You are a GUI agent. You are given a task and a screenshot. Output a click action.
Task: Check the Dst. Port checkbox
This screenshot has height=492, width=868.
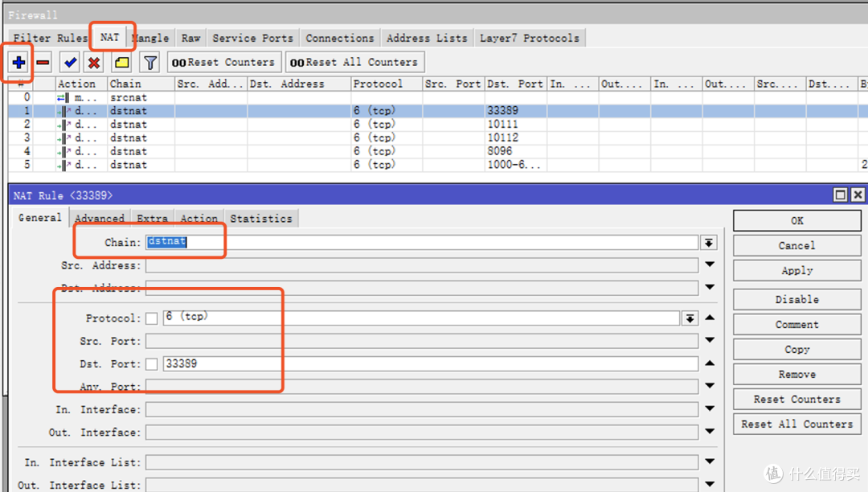click(x=152, y=363)
